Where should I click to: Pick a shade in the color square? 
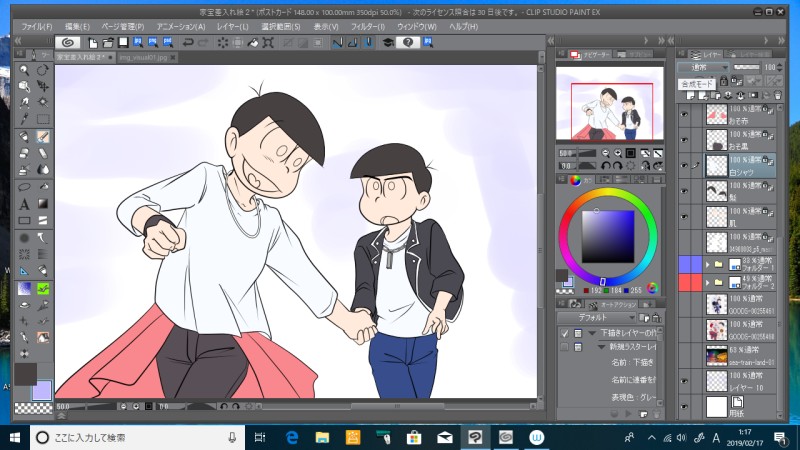coord(608,237)
